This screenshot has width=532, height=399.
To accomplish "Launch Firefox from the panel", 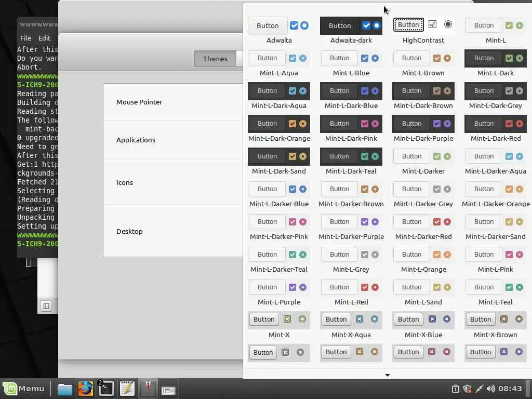I will click(86, 389).
